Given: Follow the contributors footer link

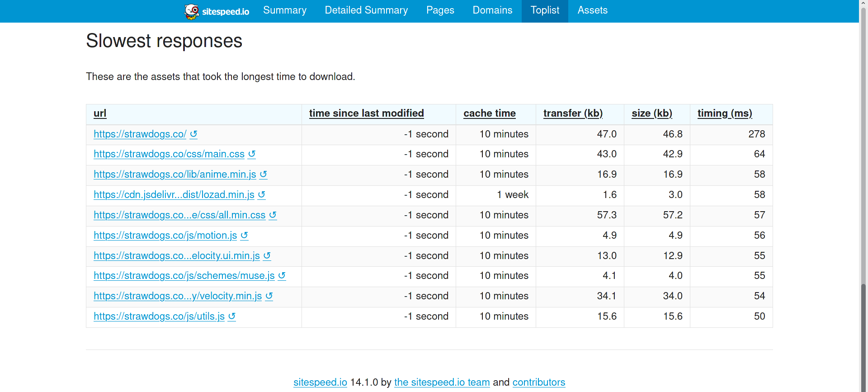Looking at the screenshot, I should (x=539, y=382).
